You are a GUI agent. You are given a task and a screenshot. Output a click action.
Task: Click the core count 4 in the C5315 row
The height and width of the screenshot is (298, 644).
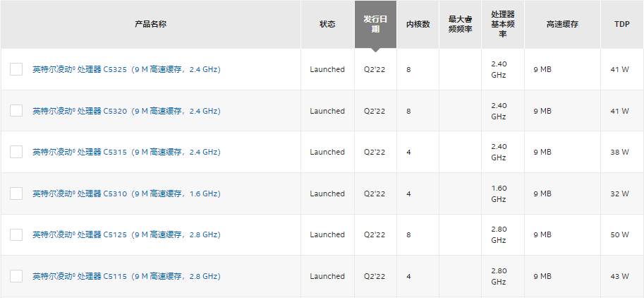[408, 152]
